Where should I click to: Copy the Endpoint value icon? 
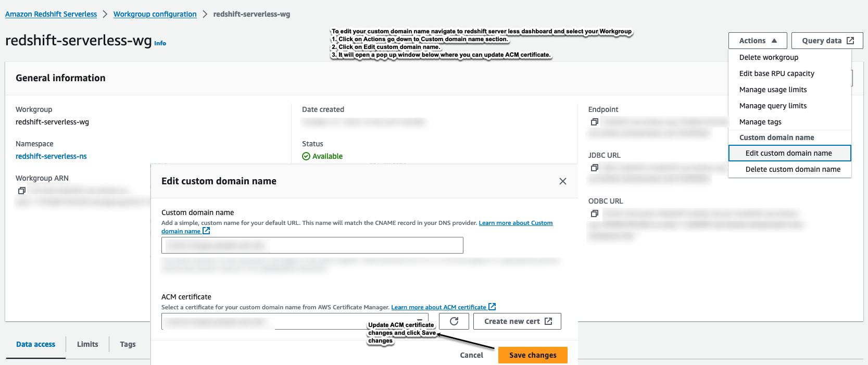point(594,122)
